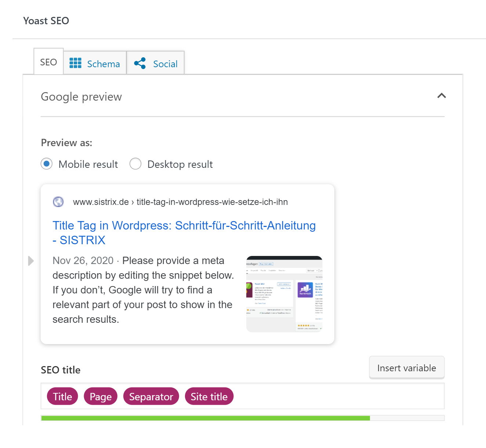Screen dimensions: 486x448
Task: Click the green SEO title length bar
Action: [206, 418]
